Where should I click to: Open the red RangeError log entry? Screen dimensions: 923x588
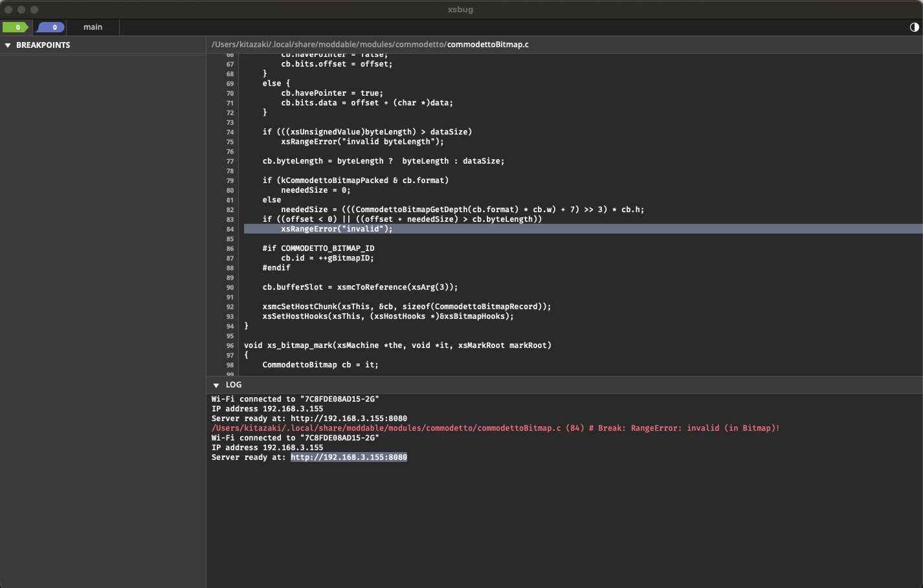[495, 428]
